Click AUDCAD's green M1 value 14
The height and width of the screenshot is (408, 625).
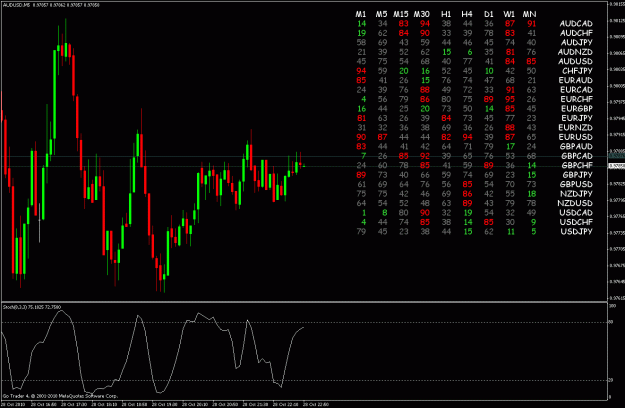(x=362, y=24)
